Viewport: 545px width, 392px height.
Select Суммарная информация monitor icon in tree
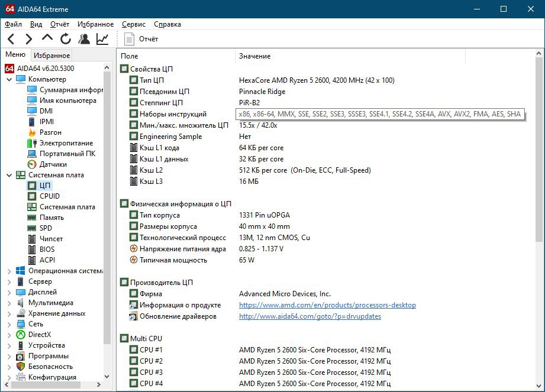(x=32, y=90)
